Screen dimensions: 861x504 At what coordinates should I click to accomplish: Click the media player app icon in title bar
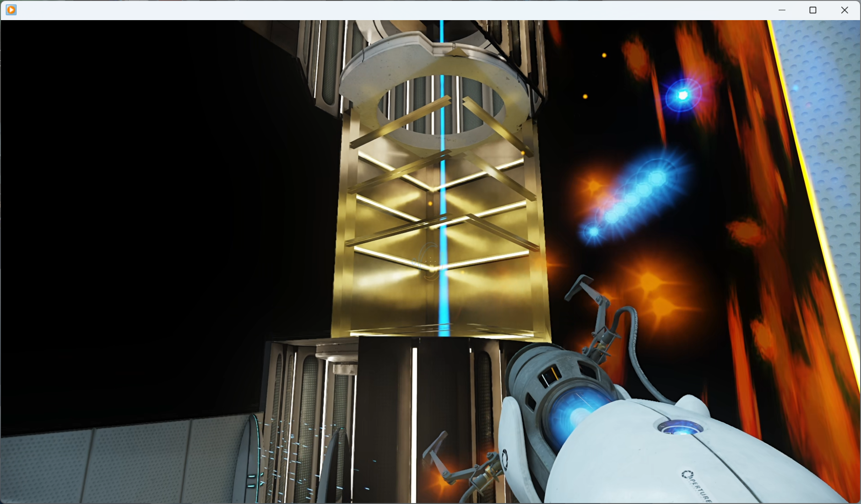[x=11, y=10]
